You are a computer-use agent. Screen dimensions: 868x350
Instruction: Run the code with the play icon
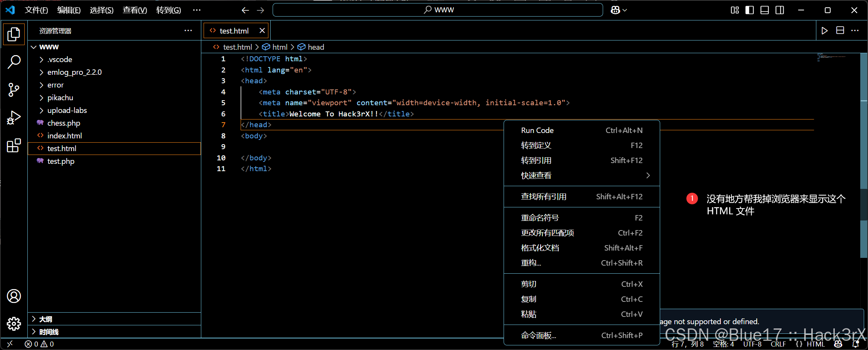pos(824,30)
